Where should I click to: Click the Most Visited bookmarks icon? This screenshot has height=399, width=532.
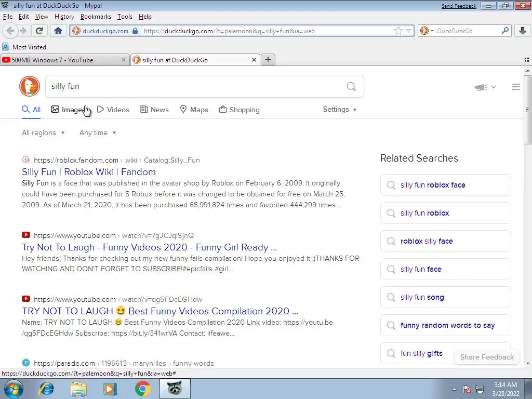[5, 47]
